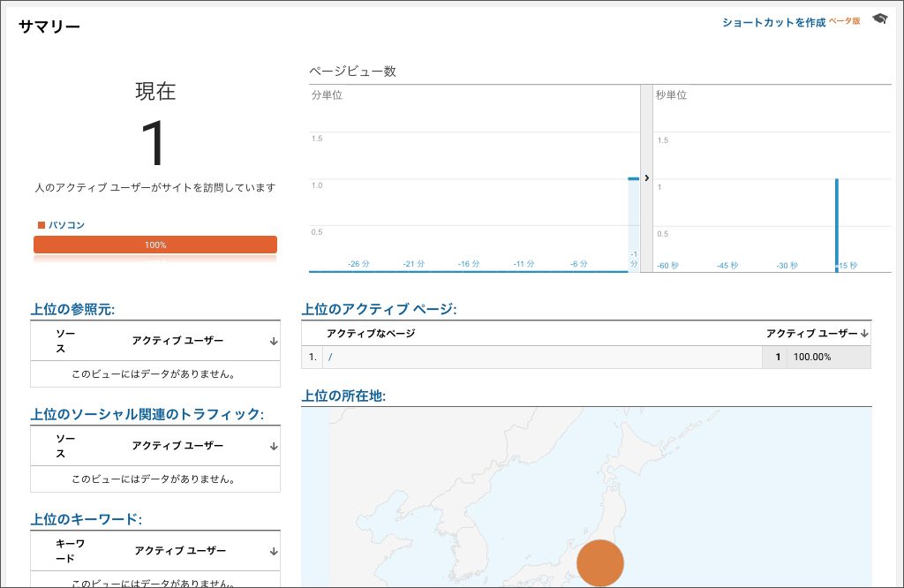Click the -26 分 axis label

tap(358, 263)
